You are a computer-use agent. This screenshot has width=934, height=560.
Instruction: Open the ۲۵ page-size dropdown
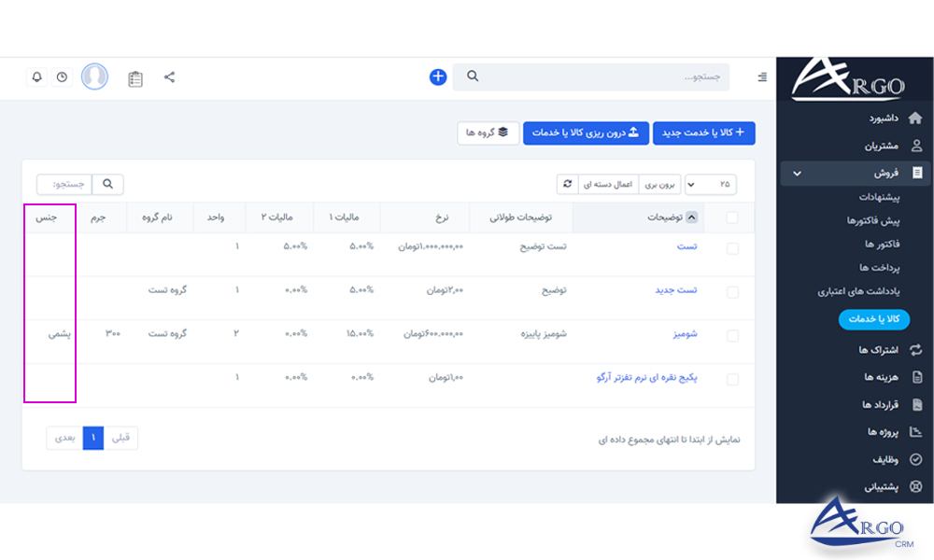point(711,184)
